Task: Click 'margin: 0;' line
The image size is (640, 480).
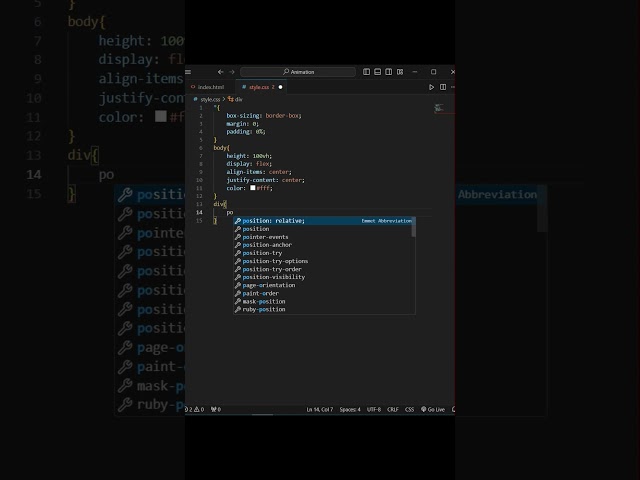Action: [x=242, y=124]
